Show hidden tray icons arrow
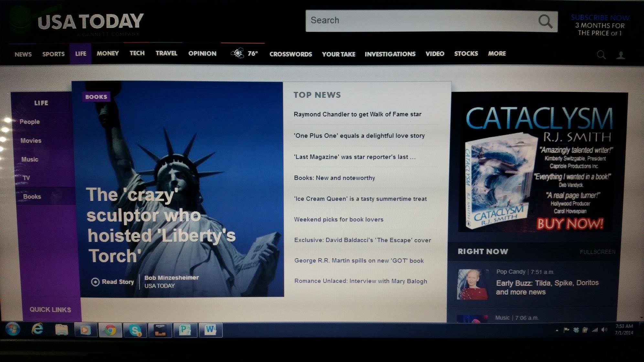Viewport: 644px width, 362px height. (x=557, y=330)
